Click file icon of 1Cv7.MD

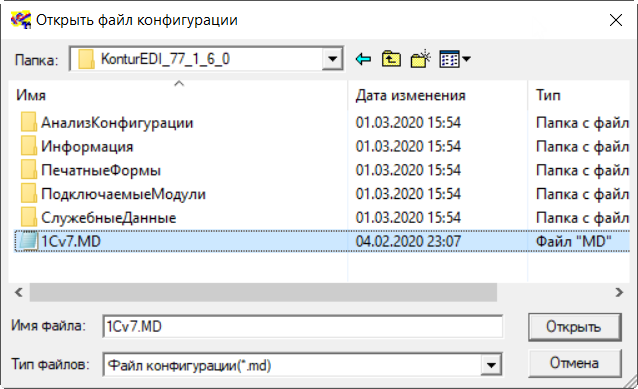click(28, 241)
